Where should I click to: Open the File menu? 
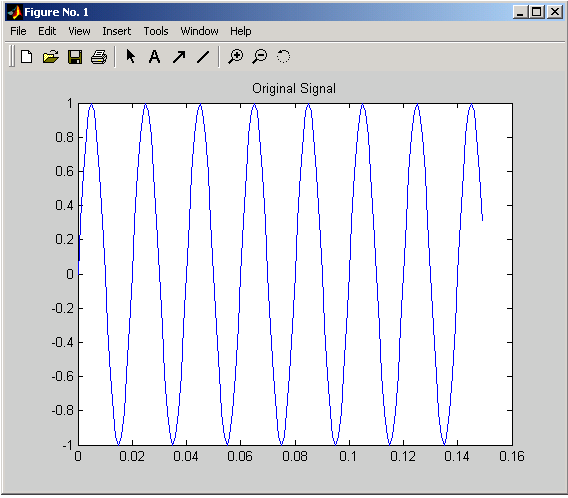pyautogui.click(x=18, y=31)
